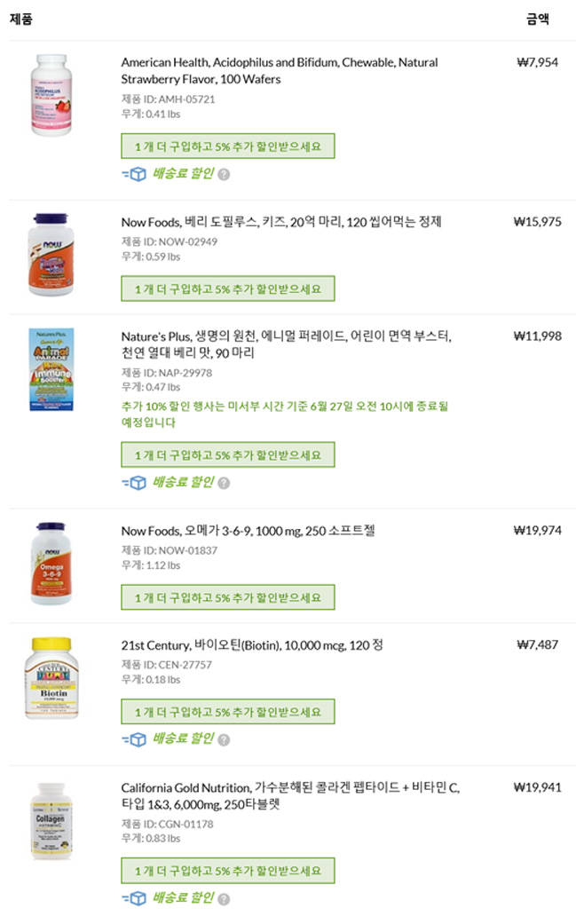Click the shipping box icon under Collagen product
Viewport: 576px width, 924px height.
point(135,898)
